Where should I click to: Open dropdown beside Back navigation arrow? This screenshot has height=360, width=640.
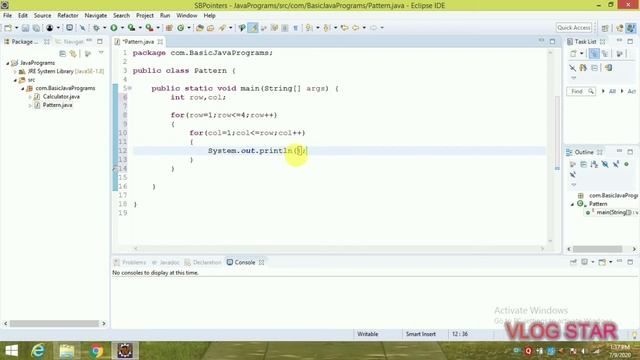[x=364, y=28]
